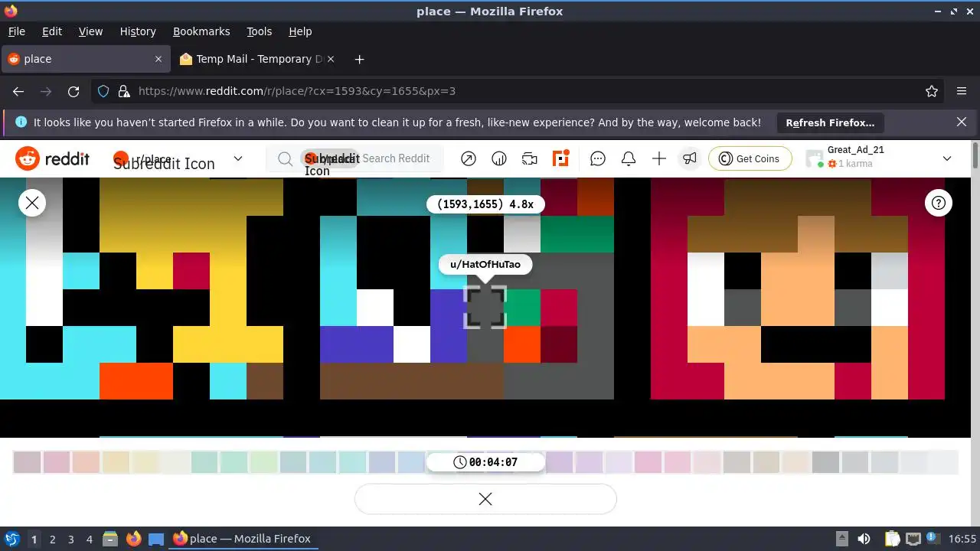Viewport: 980px width, 551px height.
Task: Open the File menu
Action: pyautogui.click(x=16, y=31)
